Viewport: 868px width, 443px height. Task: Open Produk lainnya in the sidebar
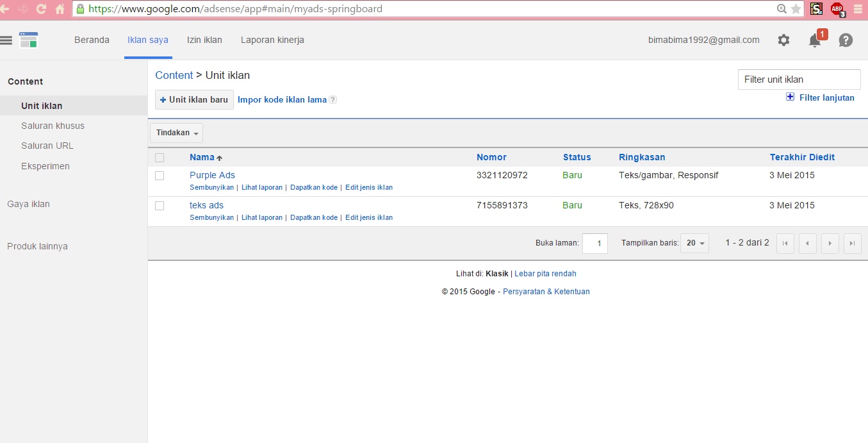click(x=37, y=246)
